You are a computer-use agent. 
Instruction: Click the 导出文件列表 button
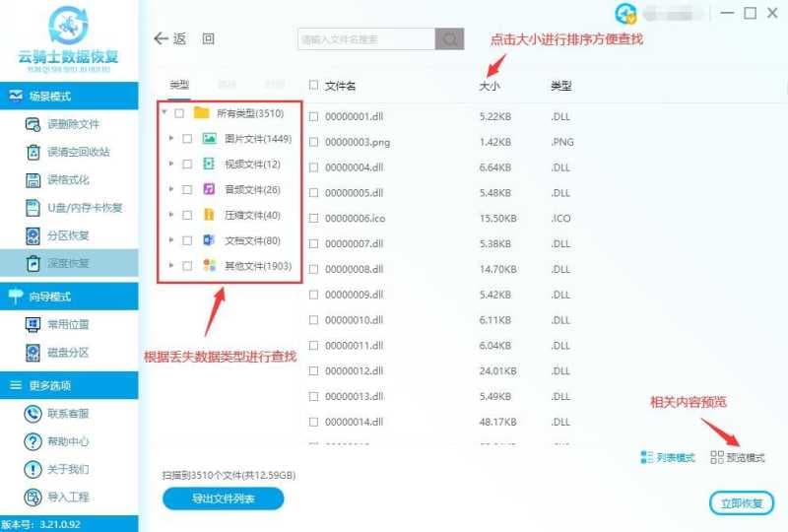[x=224, y=499]
